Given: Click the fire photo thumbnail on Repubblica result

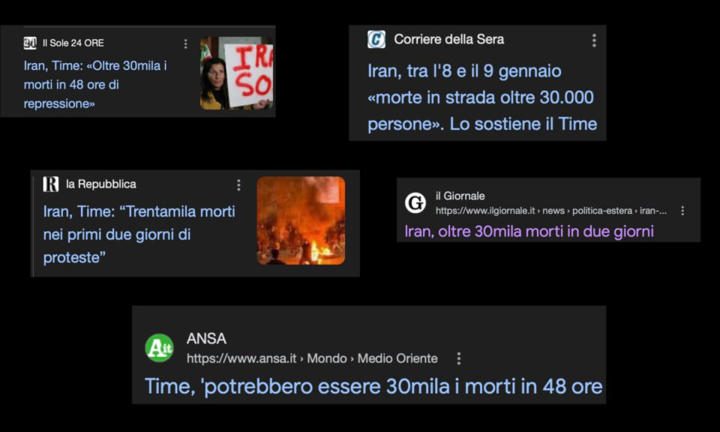Looking at the screenshot, I should pyautogui.click(x=301, y=221).
